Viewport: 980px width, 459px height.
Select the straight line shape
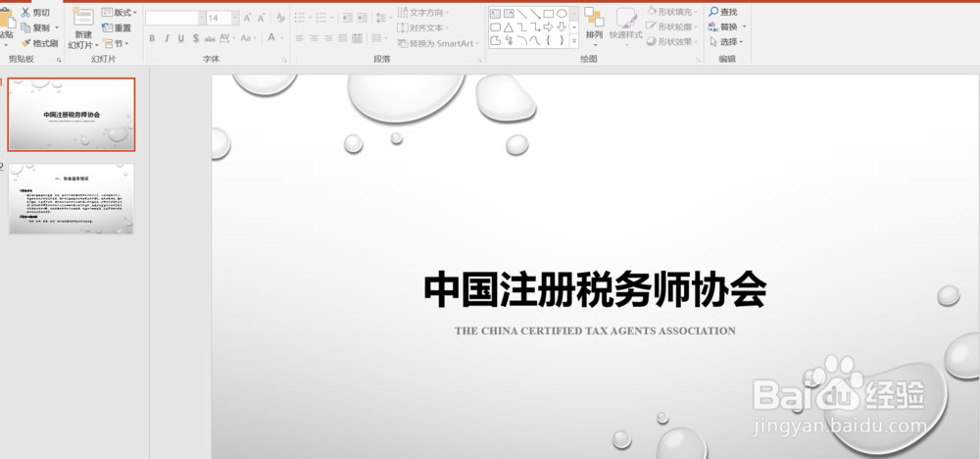pos(522,13)
